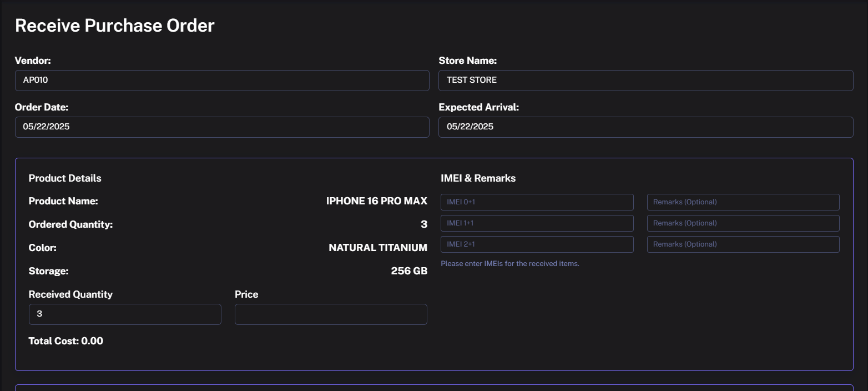Focus the IMEI 0+1 input
The width and height of the screenshot is (868, 391).
point(537,202)
